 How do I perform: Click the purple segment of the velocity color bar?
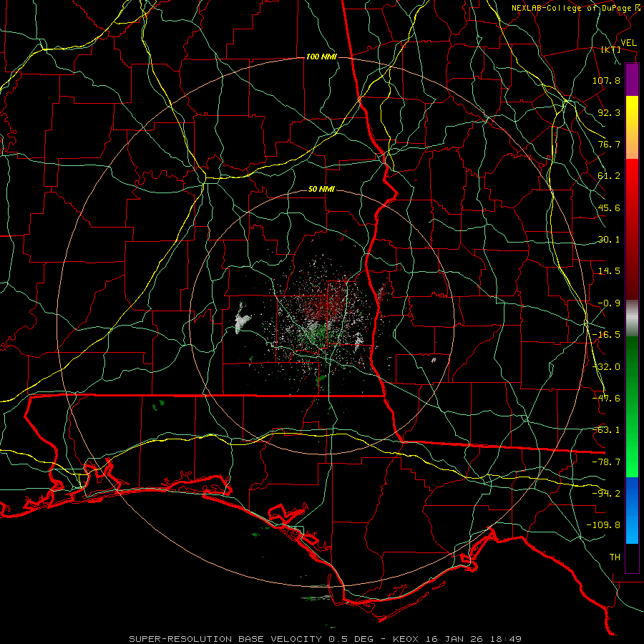click(x=632, y=80)
